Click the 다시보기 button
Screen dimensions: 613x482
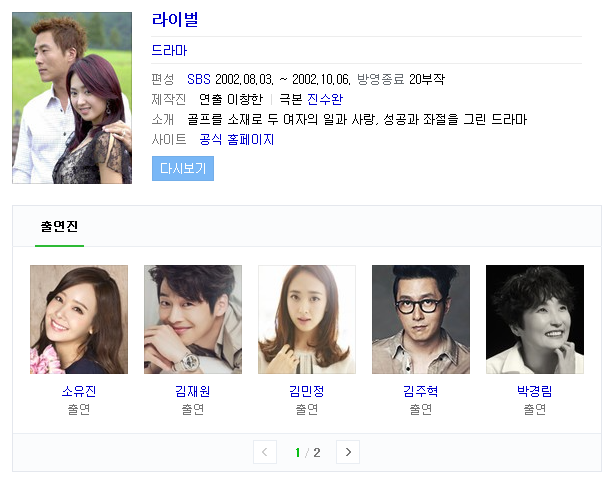pyautogui.click(x=183, y=168)
